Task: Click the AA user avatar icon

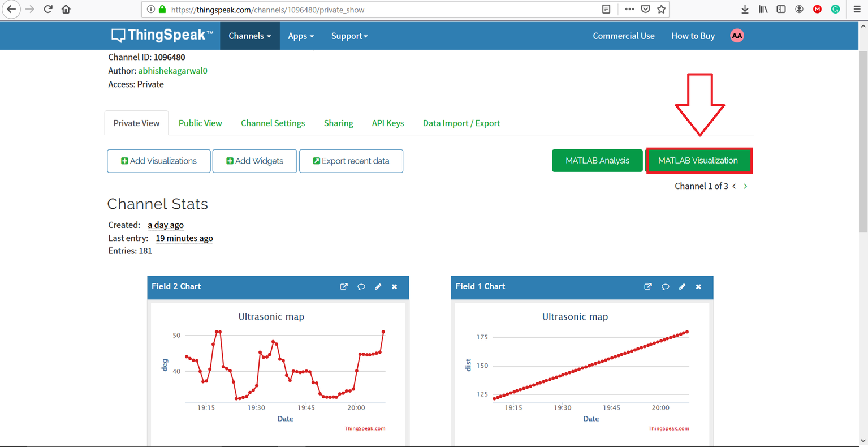Action: pos(737,36)
